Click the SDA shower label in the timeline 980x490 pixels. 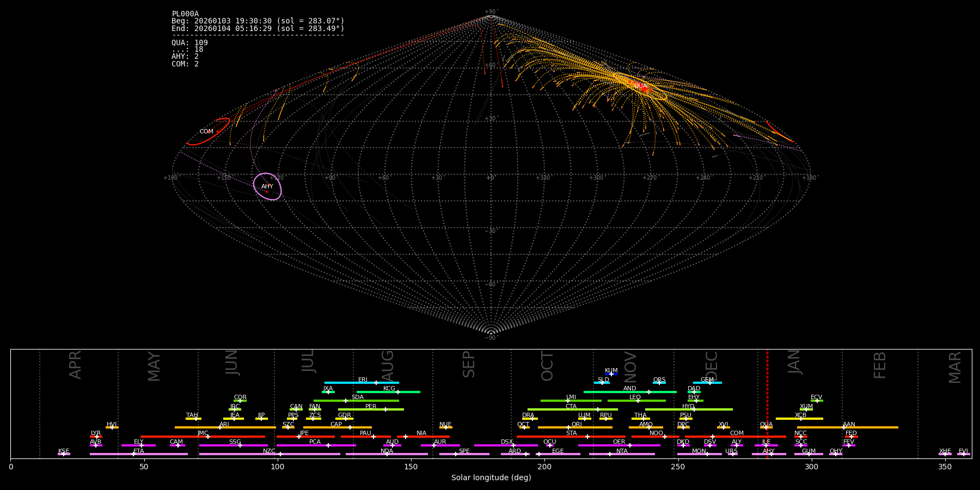pos(357,397)
